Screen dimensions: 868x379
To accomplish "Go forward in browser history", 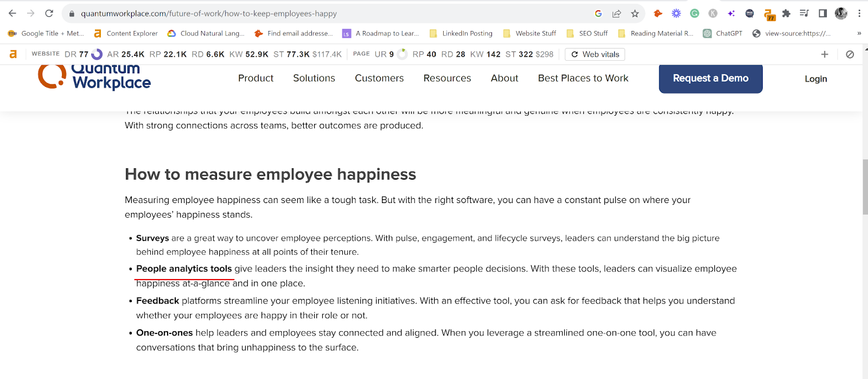I will [31, 14].
